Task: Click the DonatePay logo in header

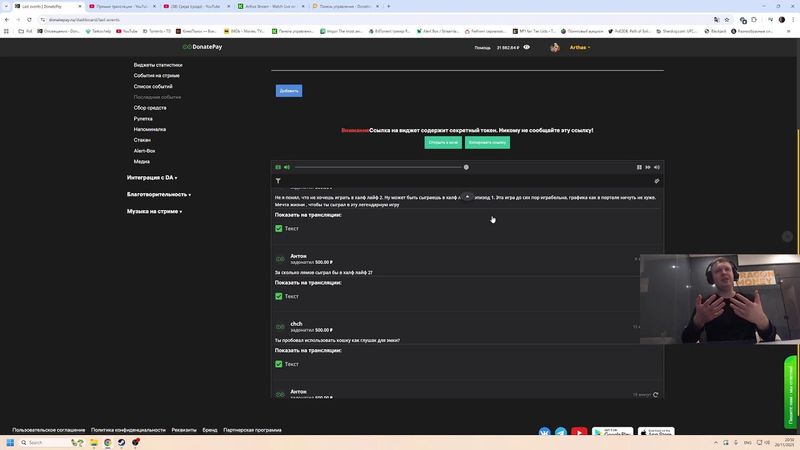Action: [203, 47]
